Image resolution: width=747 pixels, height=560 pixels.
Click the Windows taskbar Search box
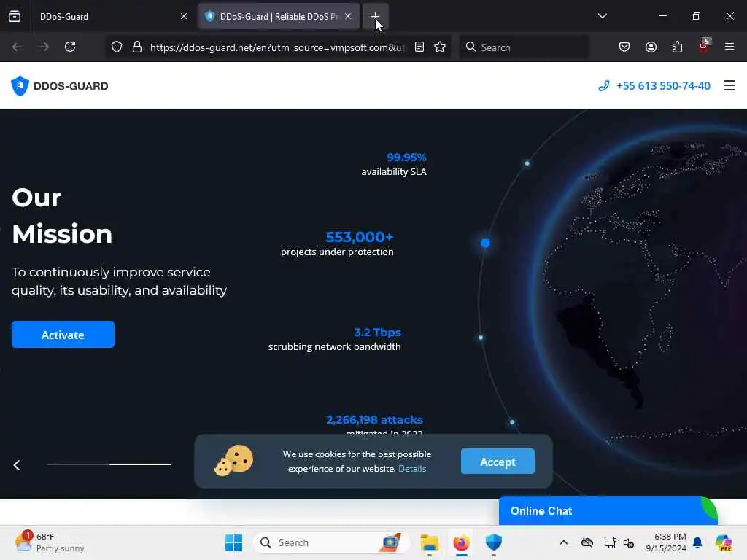point(332,542)
